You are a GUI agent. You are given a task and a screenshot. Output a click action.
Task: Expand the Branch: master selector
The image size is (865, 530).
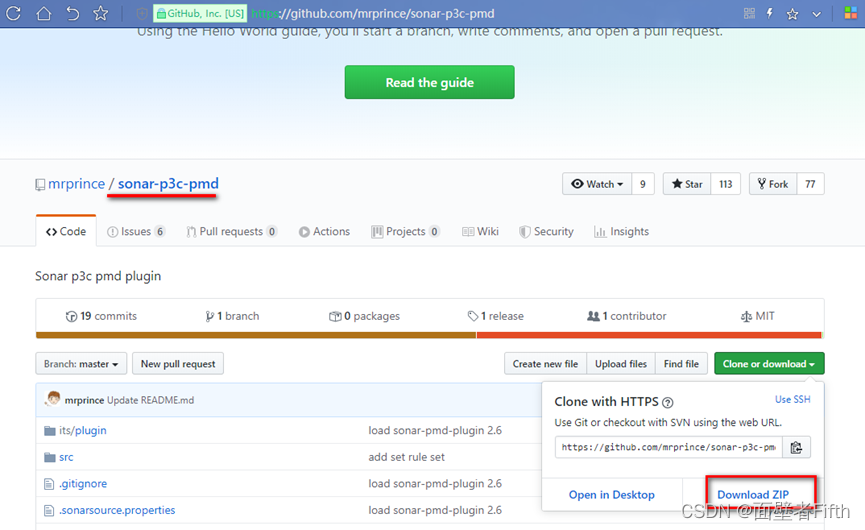[81, 364]
